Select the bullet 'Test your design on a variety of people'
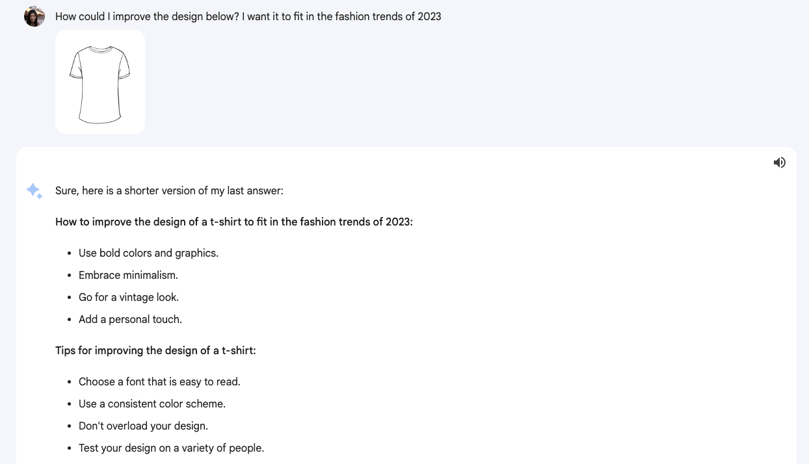This screenshot has height=464, width=809. coord(171,449)
